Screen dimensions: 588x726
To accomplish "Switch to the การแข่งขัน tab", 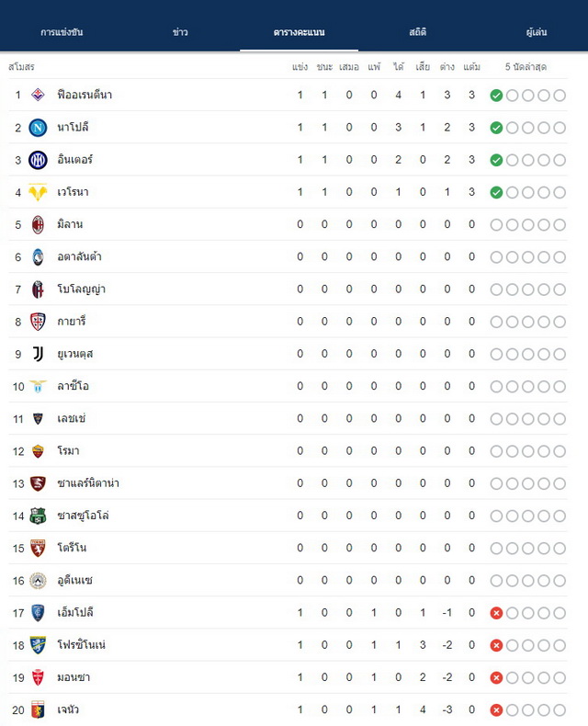I will [x=62, y=32].
